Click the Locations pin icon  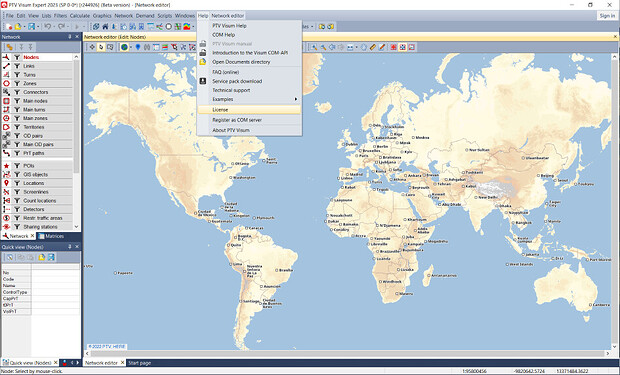6,183
